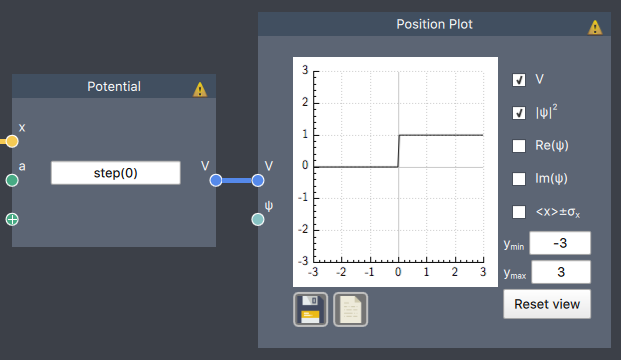Enable the Re(ψ) checkbox
This screenshot has height=360, width=621.
point(519,146)
